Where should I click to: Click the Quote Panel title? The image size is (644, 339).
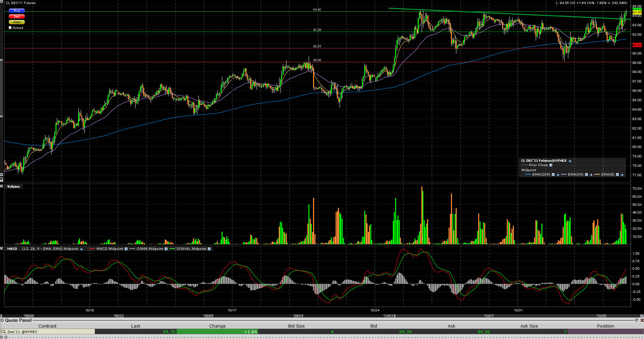click(18, 320)
